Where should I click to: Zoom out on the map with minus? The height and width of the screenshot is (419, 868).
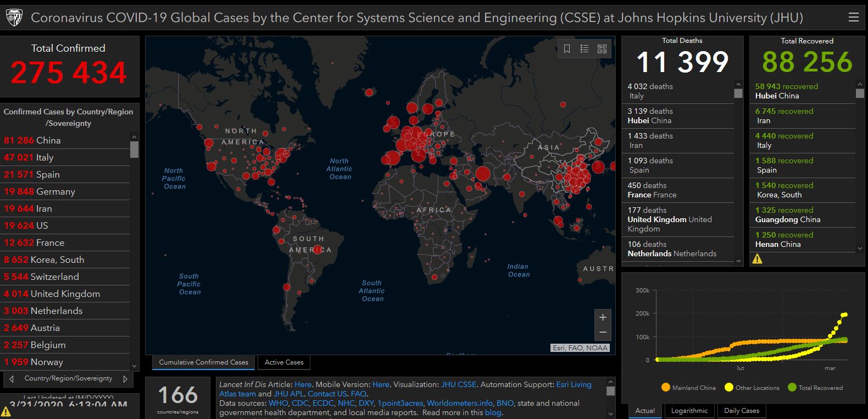(603, 332)
